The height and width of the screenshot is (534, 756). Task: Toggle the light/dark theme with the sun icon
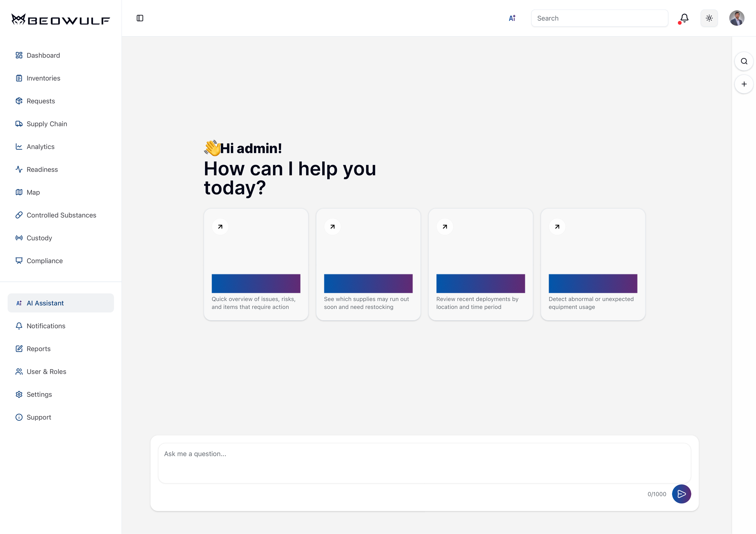click(710, 18)
